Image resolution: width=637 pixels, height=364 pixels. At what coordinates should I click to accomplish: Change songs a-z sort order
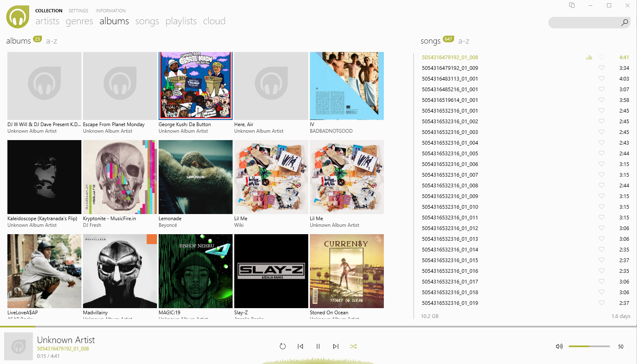464,41
